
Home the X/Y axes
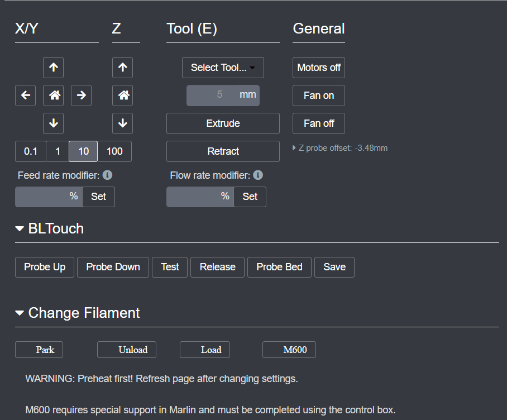[x=54, y=96]
